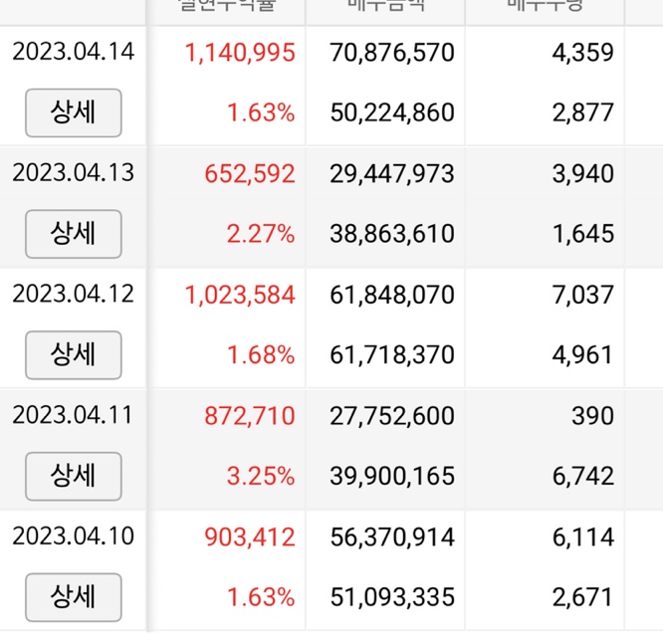Select the 3.25% return rate
The image size is (663, 644).
pyautogui.click(x=261, y=477)
